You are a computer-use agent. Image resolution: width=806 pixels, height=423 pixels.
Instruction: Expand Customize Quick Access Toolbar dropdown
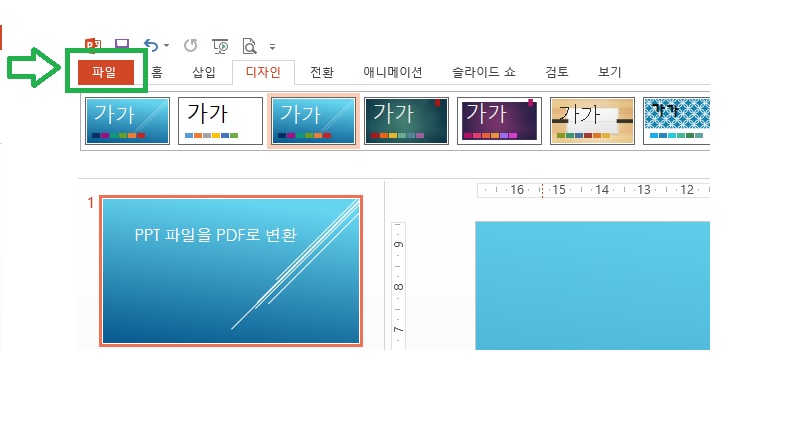pyautogui.click(x=272, y=47)
